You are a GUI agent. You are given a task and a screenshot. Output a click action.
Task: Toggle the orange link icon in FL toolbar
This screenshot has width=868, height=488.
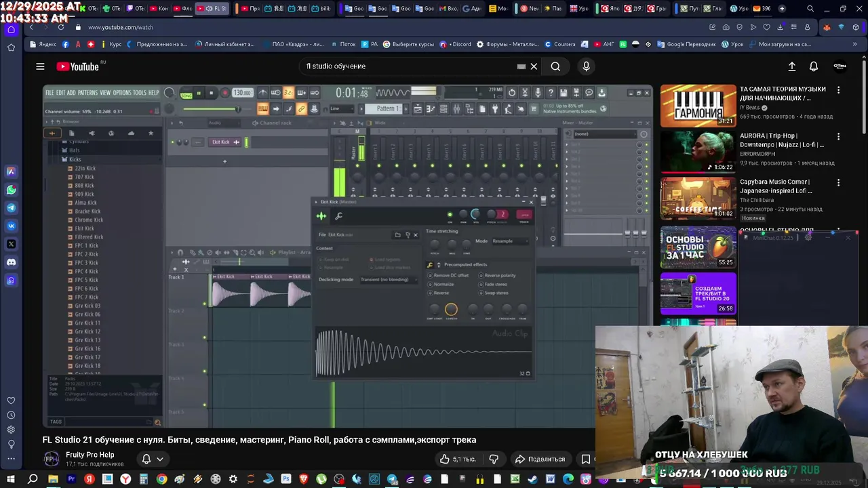click(x=301, y=108)
